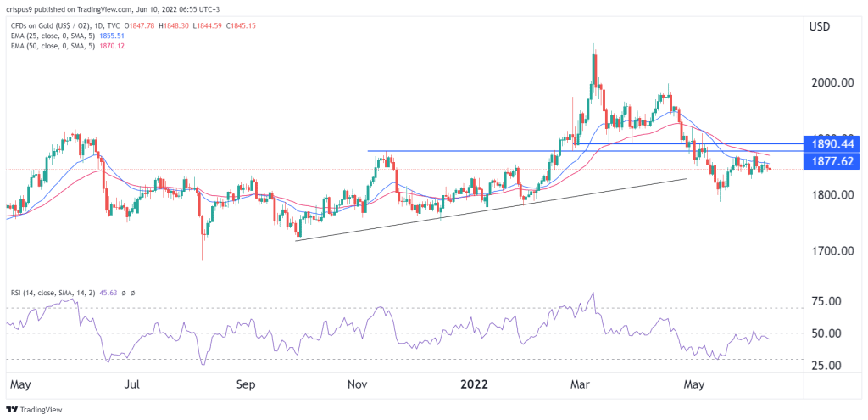Select the EMA 25 indicator legend
The height and width of the screenshot is (420, 868).
click(53, 36)
